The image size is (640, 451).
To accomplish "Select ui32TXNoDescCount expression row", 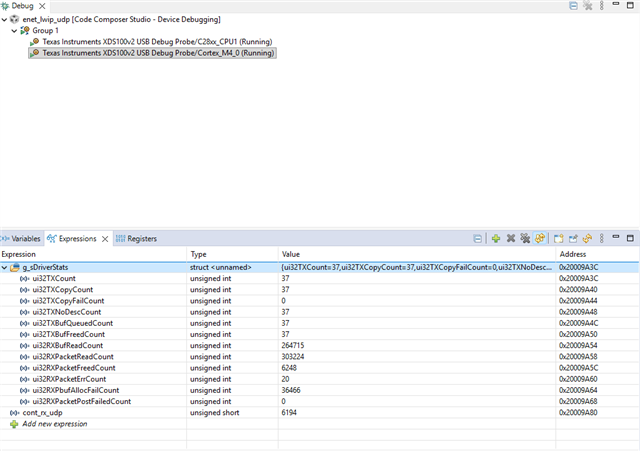I will (x=320, y=312).
